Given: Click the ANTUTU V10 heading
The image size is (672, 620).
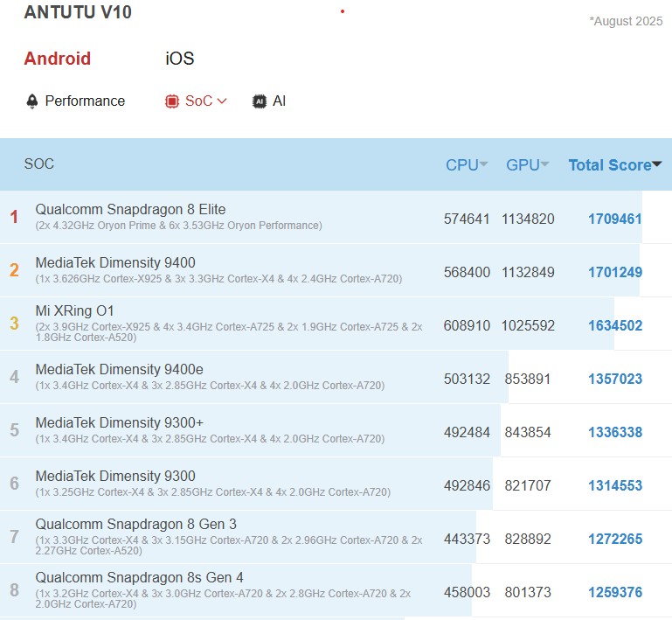Looking at the screenshot, I should (78, 12).
